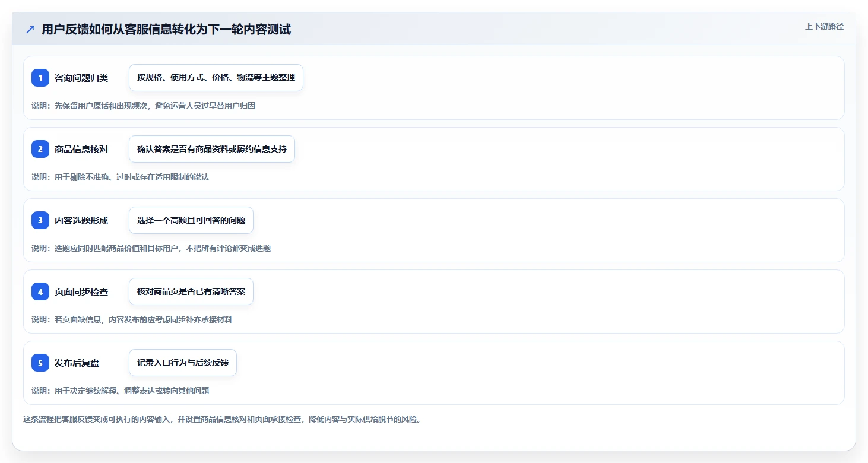Click the 页面同步检查 step title
Viewport: 868px width, 463px height.
pyautogui.click(x=81, y=291)
